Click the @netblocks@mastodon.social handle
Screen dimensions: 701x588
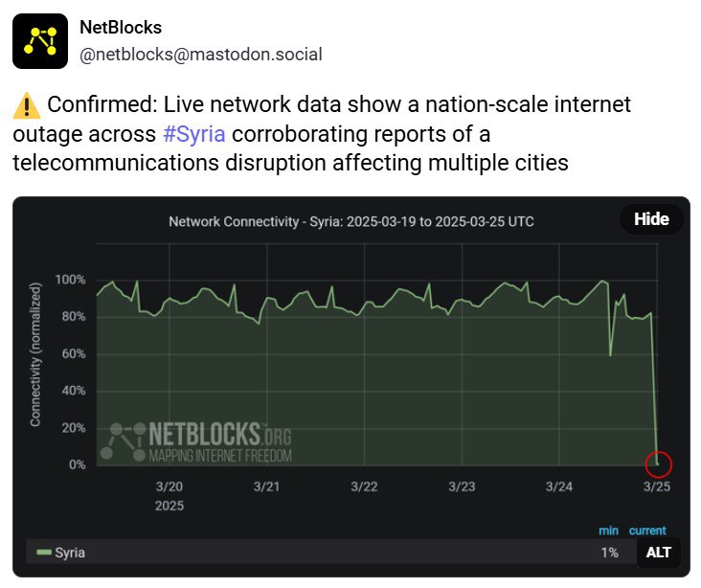tap(201, 55)
